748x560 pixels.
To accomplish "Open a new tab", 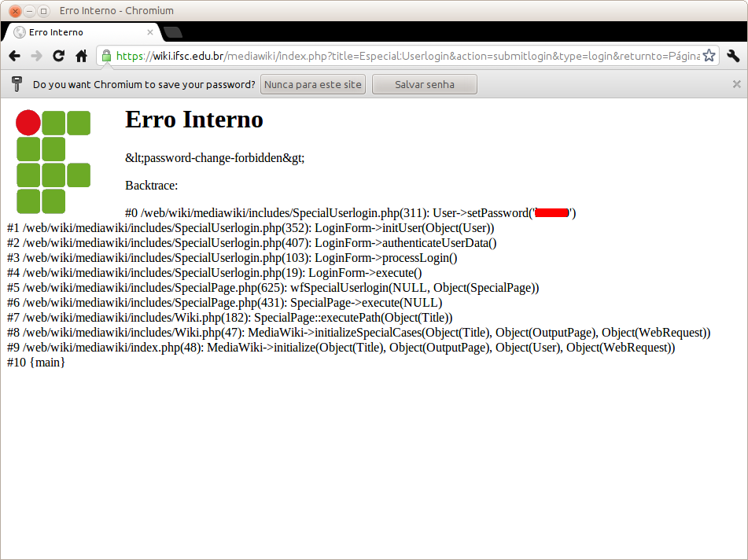I will pos(173,32).
